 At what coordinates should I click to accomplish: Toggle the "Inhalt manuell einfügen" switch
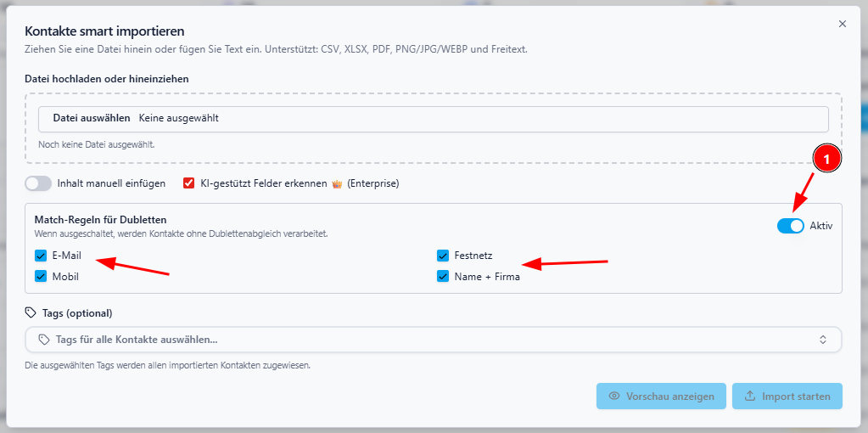tap(38, 183)
